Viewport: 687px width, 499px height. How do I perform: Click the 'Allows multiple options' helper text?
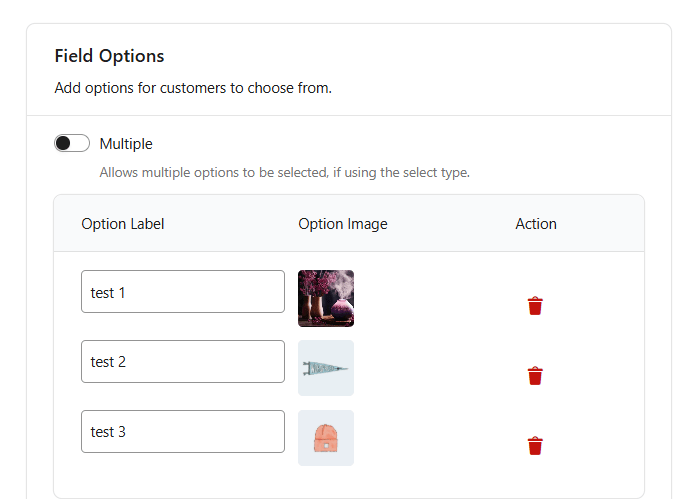tap(284, 172)
